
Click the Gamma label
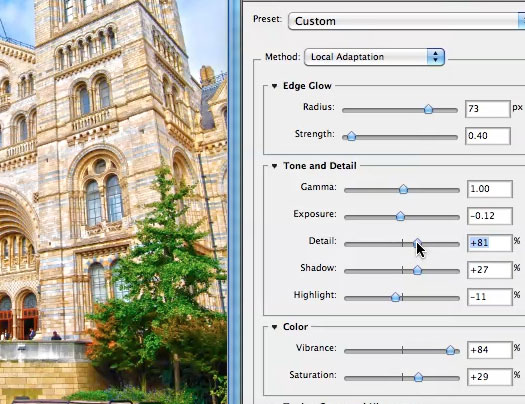[318, 187]
